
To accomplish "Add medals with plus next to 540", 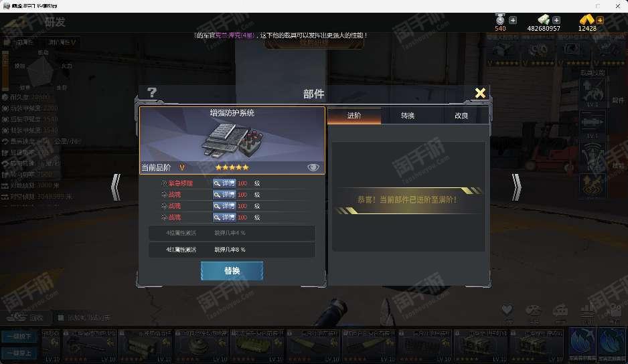I will coord(513,20).
